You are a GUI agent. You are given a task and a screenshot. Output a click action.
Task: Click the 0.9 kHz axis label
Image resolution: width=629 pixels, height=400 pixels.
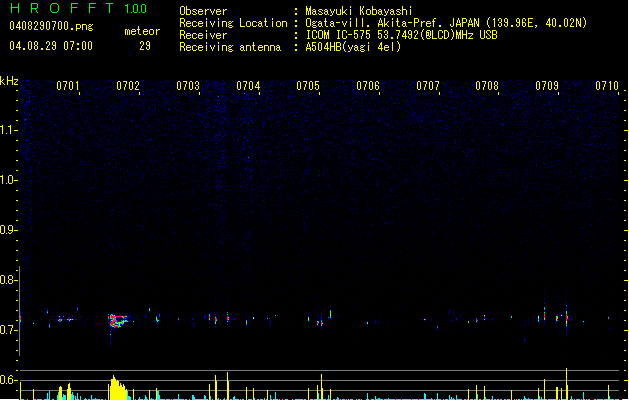coord(8,230)
